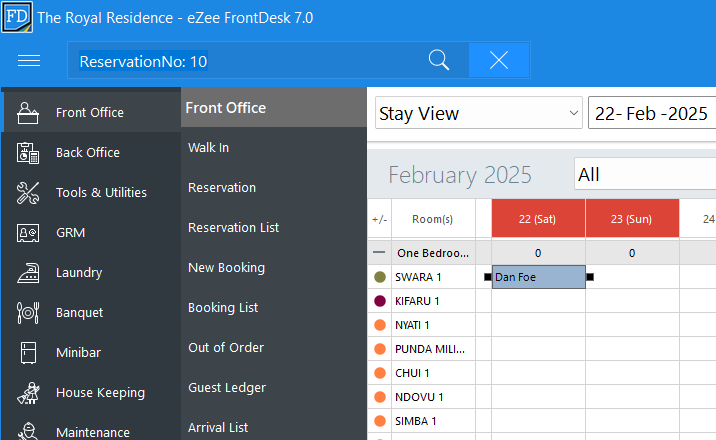This screenshot has height=440, width=716.
Task: Open the Banquet module
Action: [80, 313]
